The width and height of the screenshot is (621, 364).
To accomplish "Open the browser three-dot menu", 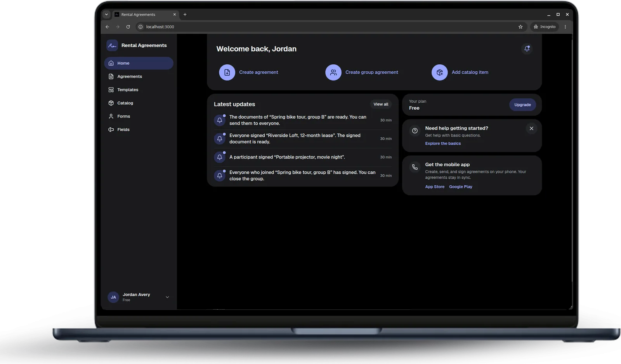I will pos(565,27).
